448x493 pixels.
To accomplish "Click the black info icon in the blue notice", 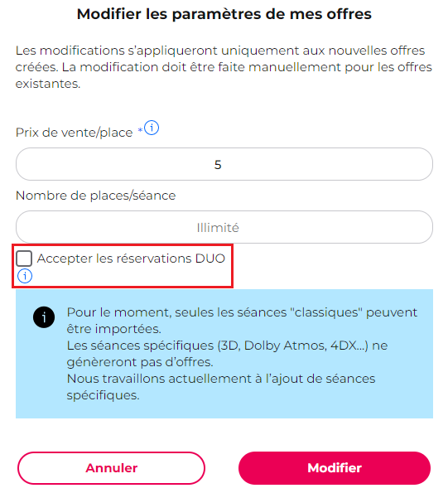I will point(44,317).
